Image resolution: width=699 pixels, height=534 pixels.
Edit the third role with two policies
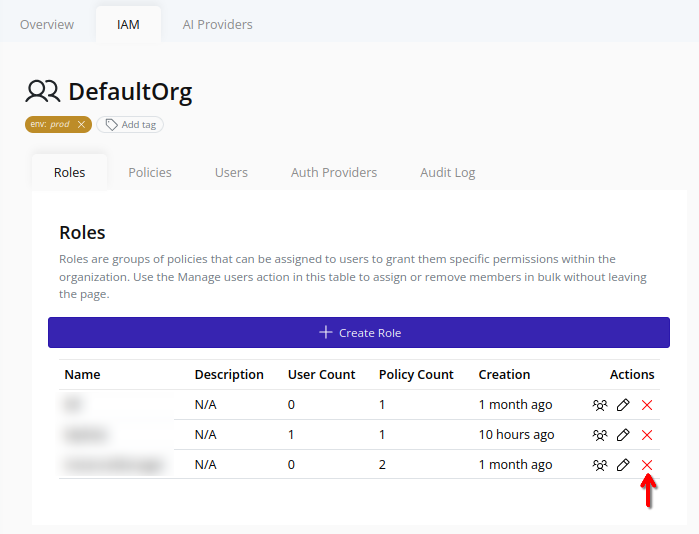[623, 465]
